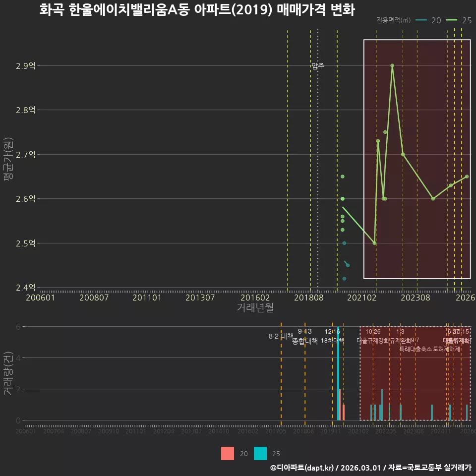Click the 200807 label on price chart x-axis
This screenshot has width=476, height=476.
pos(94,297)
